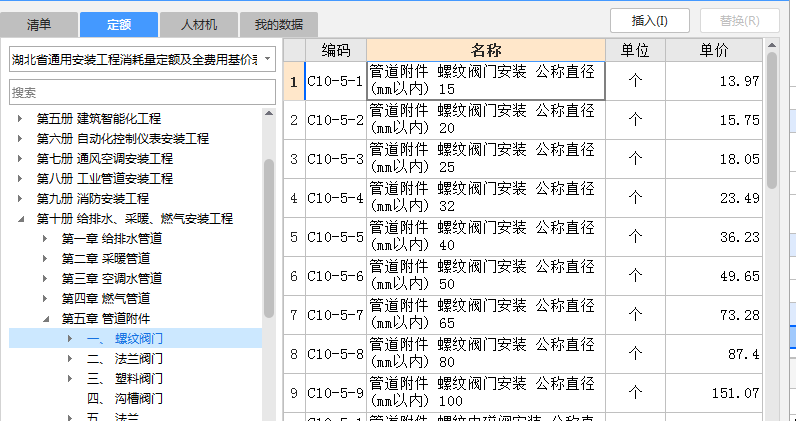Expand 第二章 采暖管道 node
796x421 pixels.
click(45, 258)
